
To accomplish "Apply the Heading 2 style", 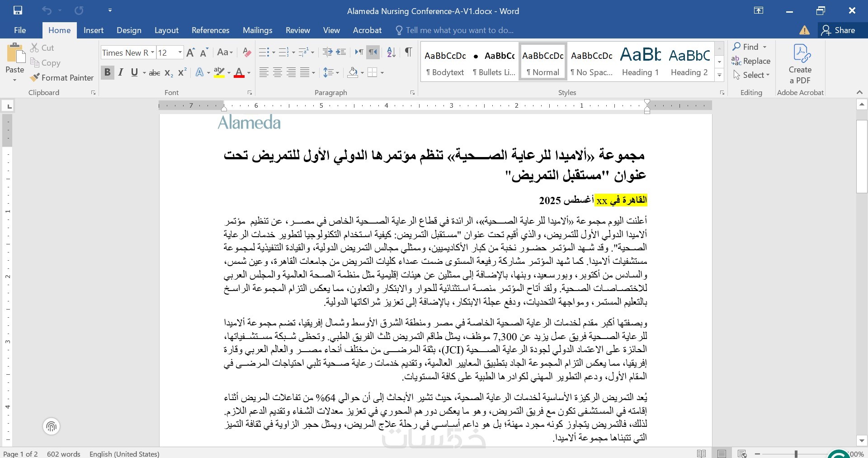I will coord(689,62).
